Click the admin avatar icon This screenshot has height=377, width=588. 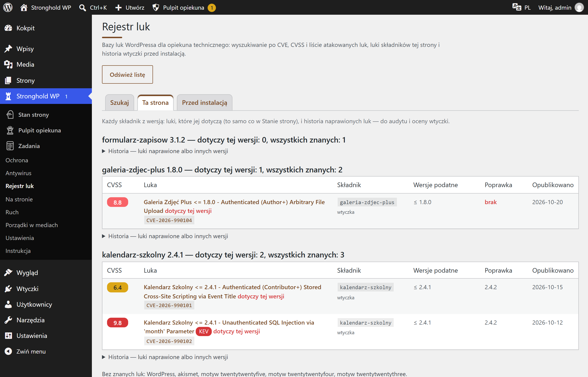[x=579, y=7]
